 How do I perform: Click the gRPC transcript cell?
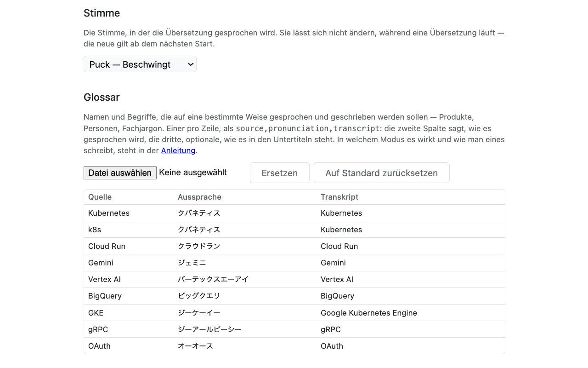tap(411, 329)
